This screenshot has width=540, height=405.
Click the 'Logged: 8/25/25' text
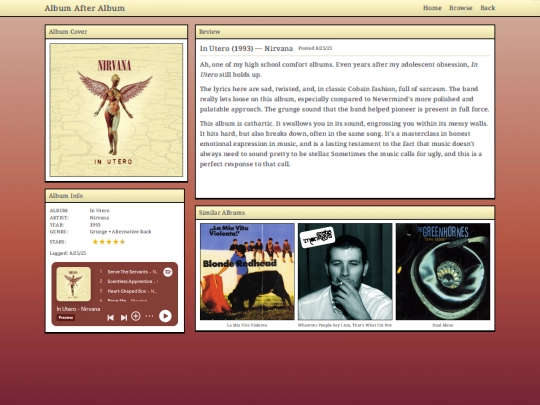click(x=68, y=253)
